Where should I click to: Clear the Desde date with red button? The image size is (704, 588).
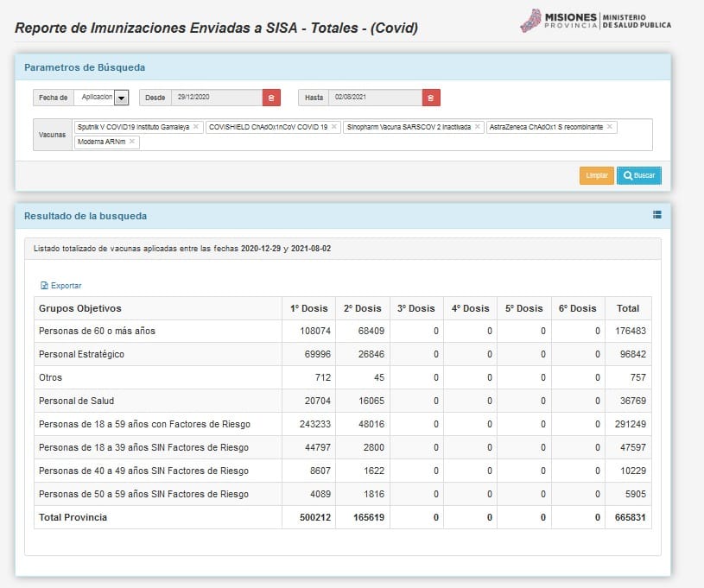pos(271,98)
